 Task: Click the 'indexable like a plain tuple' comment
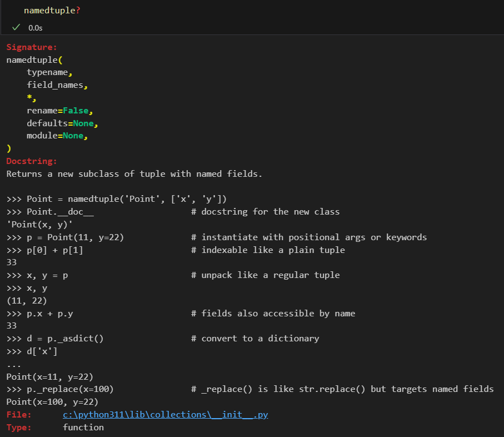click(x=273, y=250)
